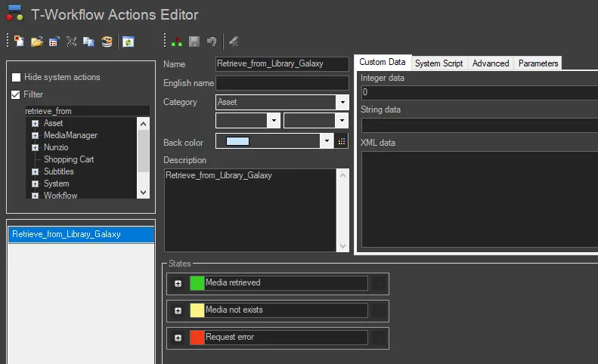Select Shopping Cart in the category tree
Image resolution: width=598 pixels, height=364 pixels.
(x=69, y=159)
